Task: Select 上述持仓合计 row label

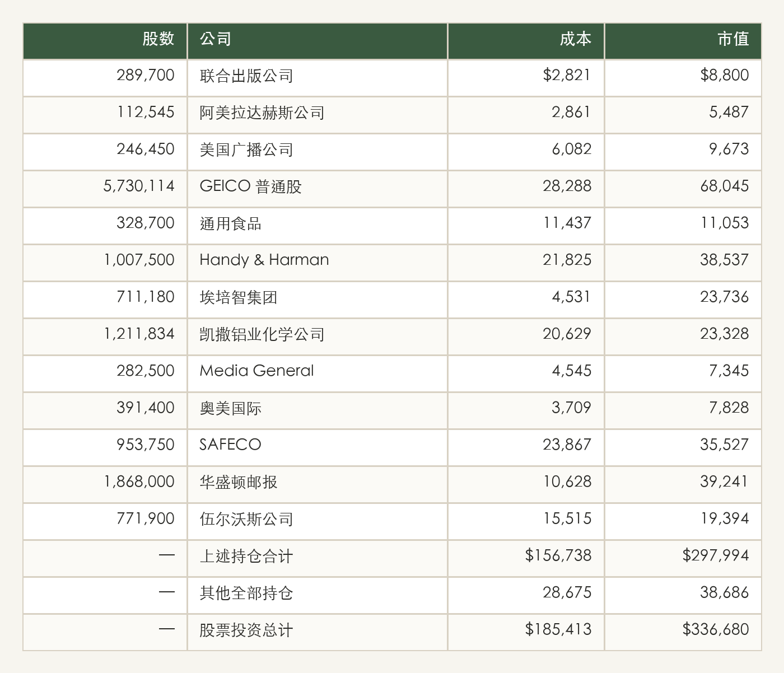Action: [x=246, y=556]
